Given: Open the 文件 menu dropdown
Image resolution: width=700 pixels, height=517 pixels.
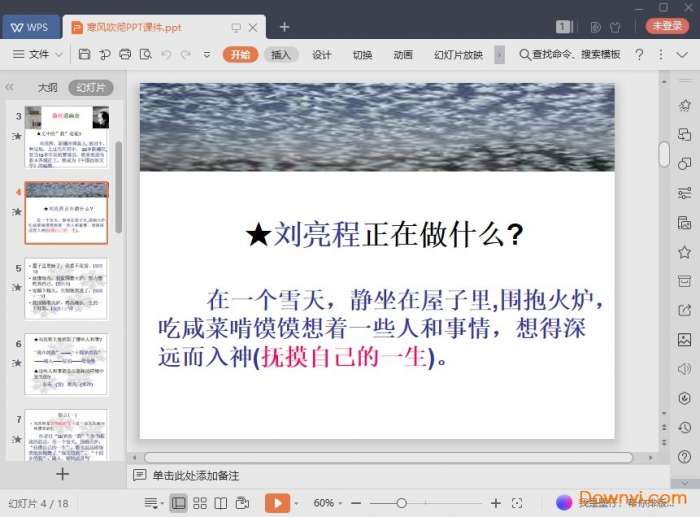Looking at the screenshot, I should [x=40, y=54].
